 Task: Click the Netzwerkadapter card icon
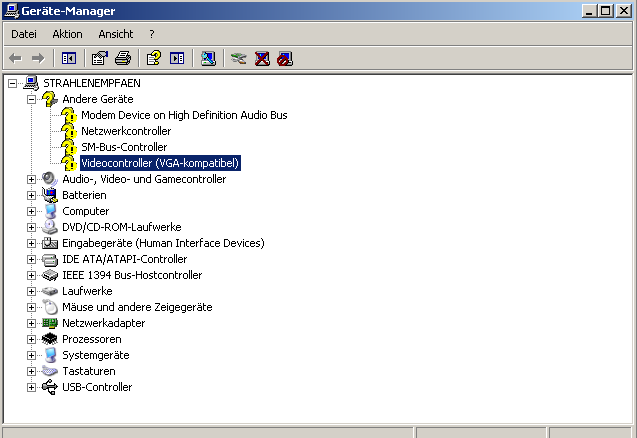pyautogui.click(x=50, y=323)
